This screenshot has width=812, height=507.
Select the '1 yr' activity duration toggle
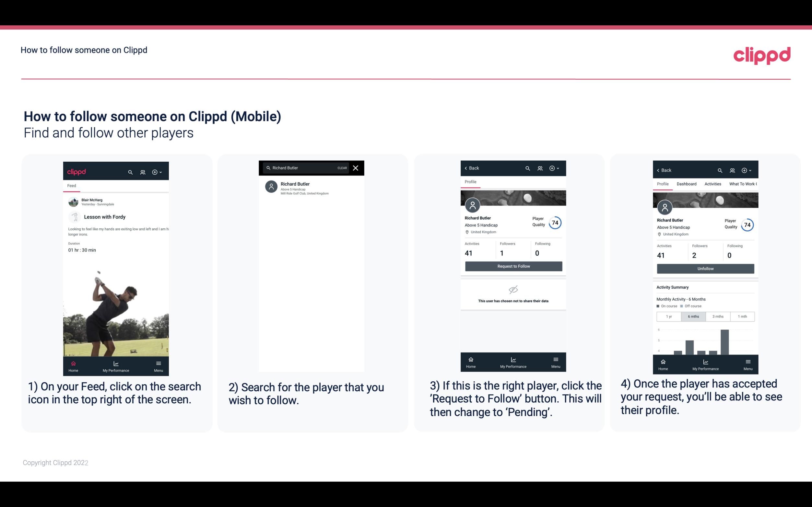668,316
